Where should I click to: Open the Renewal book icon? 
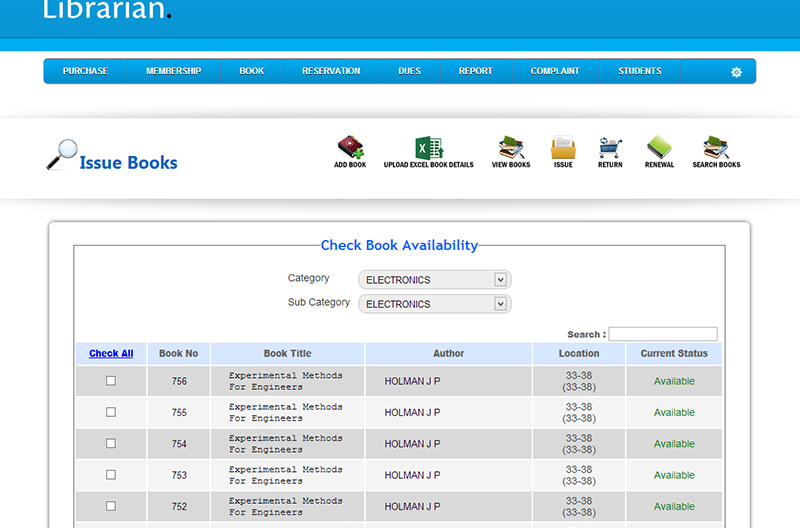[x=659, y=148]
